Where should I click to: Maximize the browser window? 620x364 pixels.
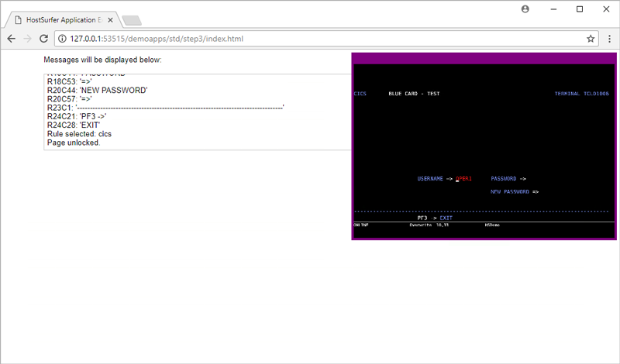[x=580, y=9]
